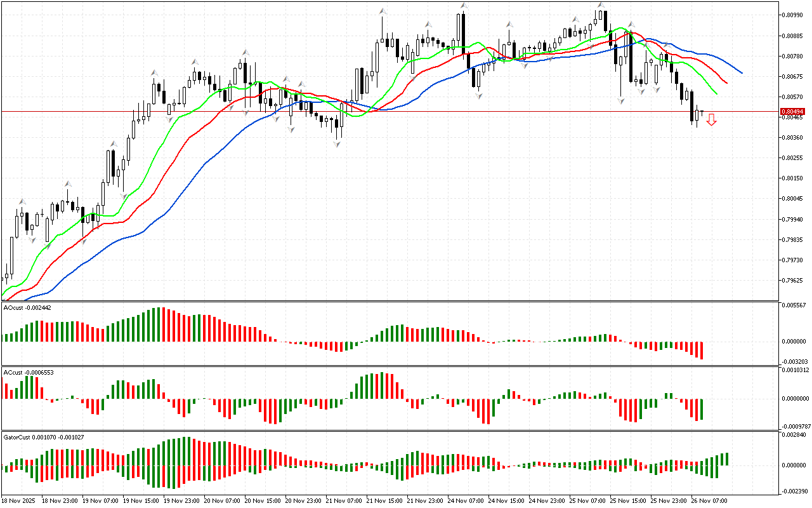812x508 pixels.
Task: Click the last red bar in the AOcust histogram
Action: pyautogui.click(x=702, y=350)
